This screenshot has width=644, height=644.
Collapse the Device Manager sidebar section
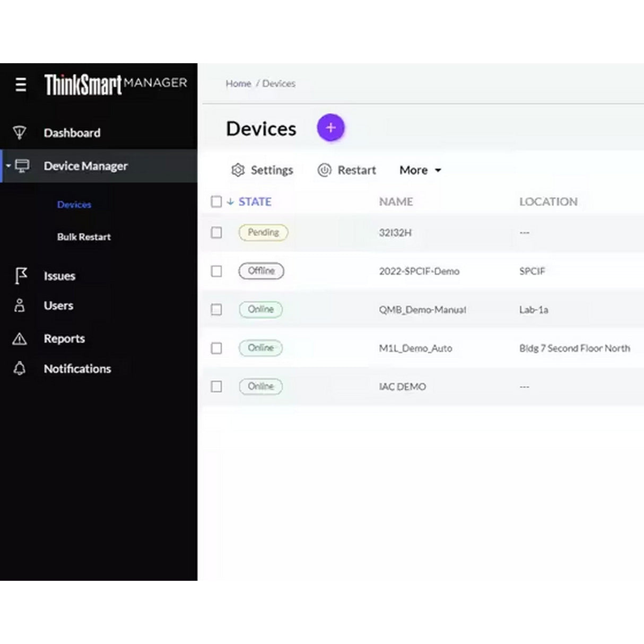8,166
